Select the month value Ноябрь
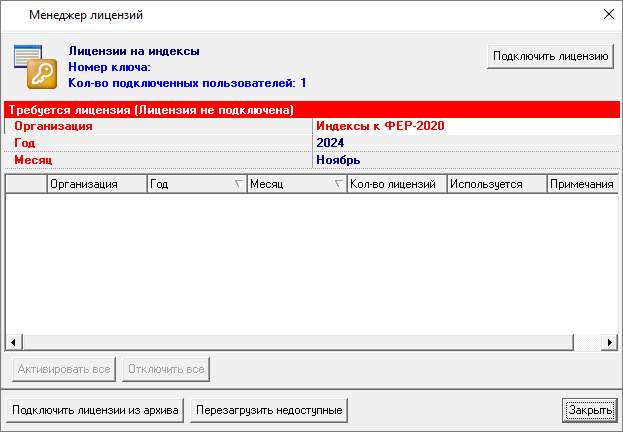This screenshot has width=623, height=432. [x=338, y=160]
